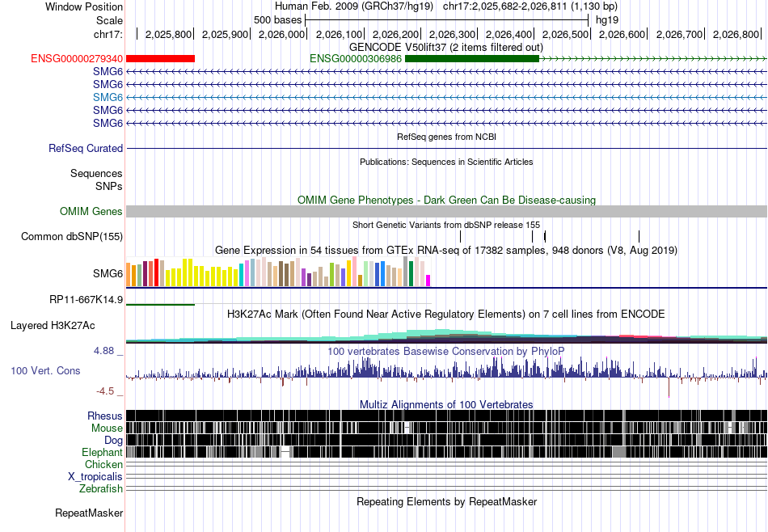Select the red ENSG00000279340 exon bar
This screenshot has width=768, height=532.
click(x=160, y=59)
